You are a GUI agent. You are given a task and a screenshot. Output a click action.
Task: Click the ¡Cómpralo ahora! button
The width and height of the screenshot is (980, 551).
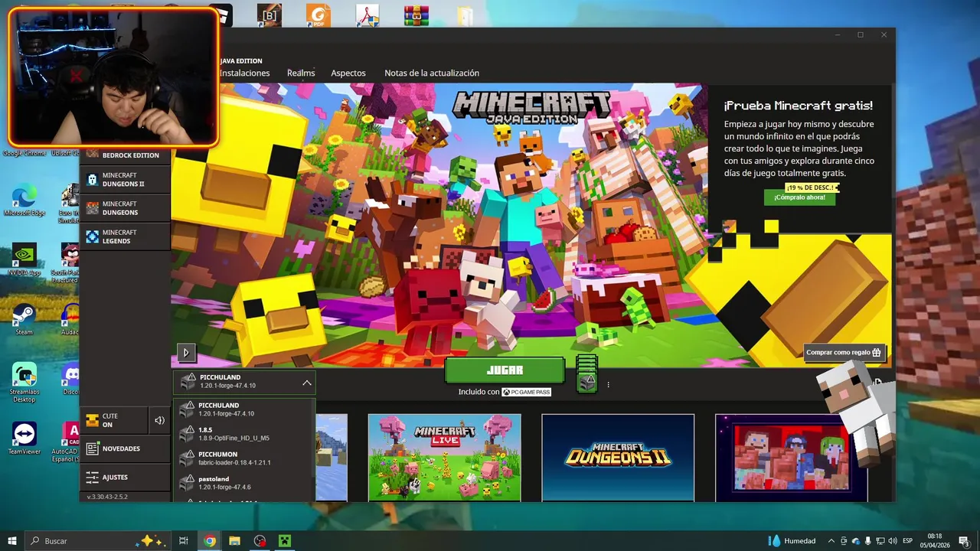799,197
